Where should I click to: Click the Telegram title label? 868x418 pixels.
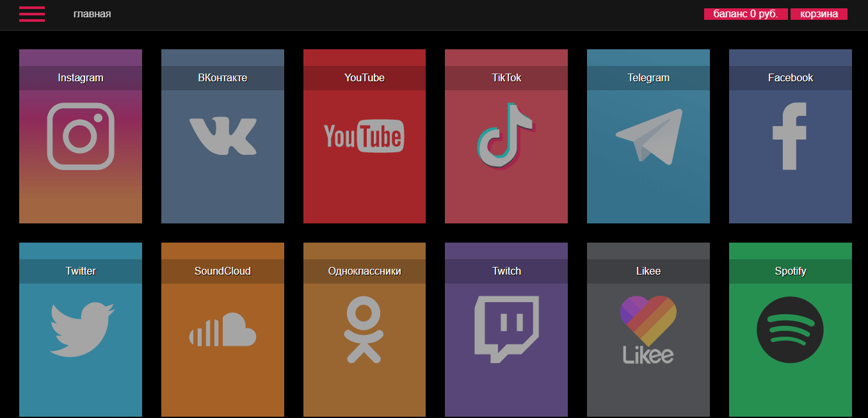(648, 78)
